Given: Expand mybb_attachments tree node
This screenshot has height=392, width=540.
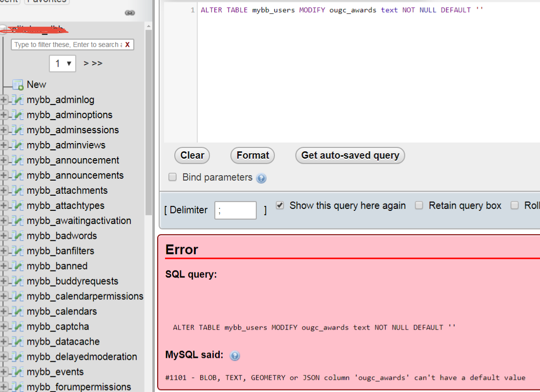Looking at the screenshot, I should (x=3, y=190).
